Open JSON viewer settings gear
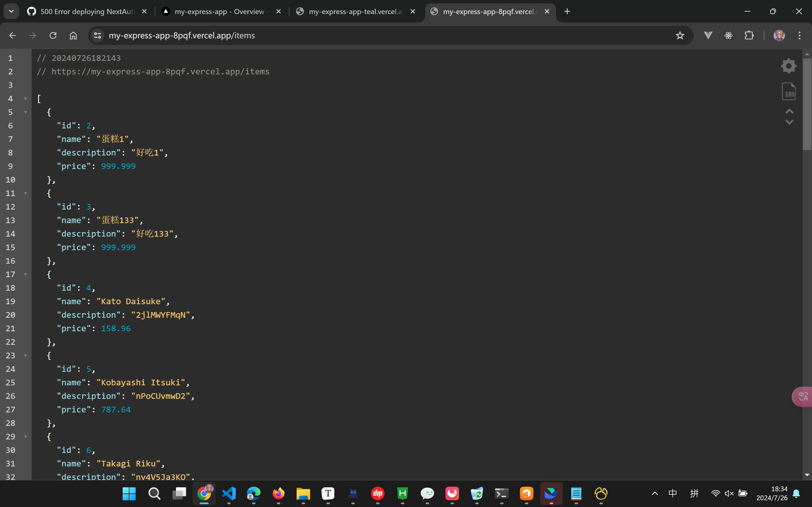Screen dimensions: 812x507 coord(789,66)
